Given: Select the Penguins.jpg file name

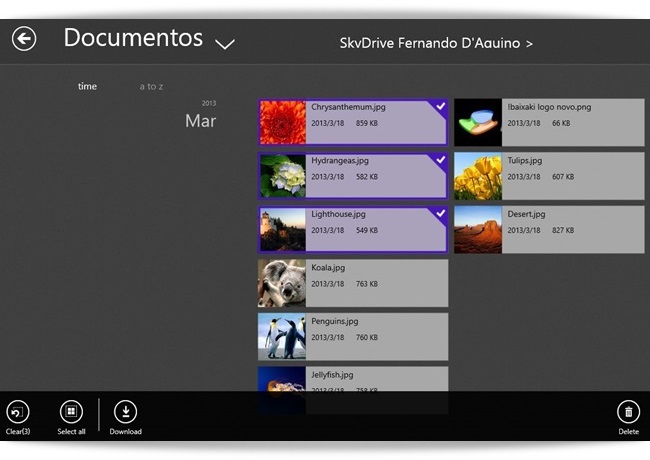Looking at the screenshot, I should click(x=335, y=321).
